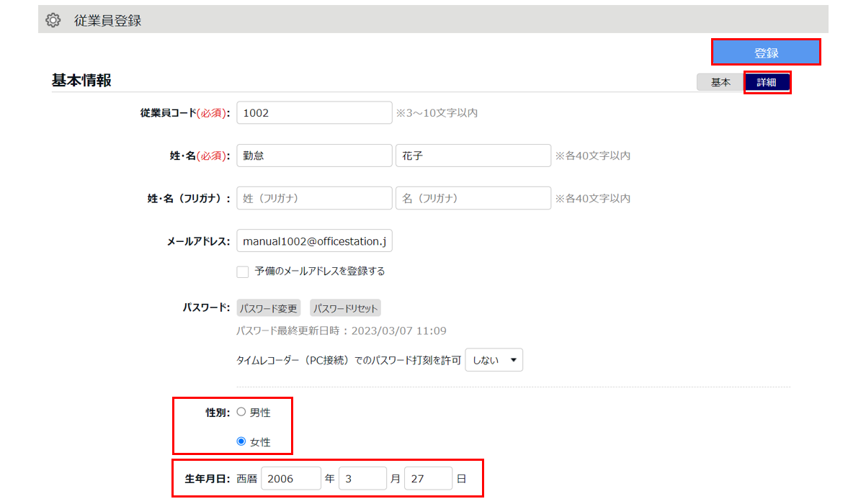Click the blue 登録 button
This screenshot has width=866, height=504.
767,53
